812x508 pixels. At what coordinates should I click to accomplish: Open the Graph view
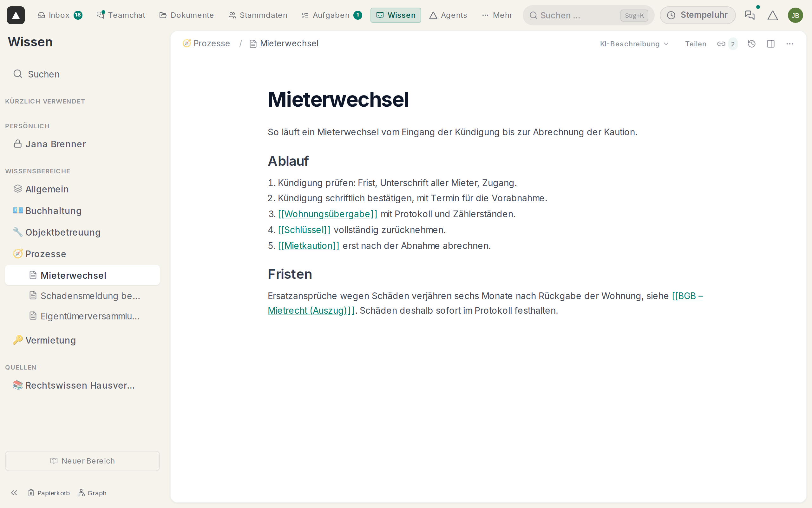click(x=92, y=493)
